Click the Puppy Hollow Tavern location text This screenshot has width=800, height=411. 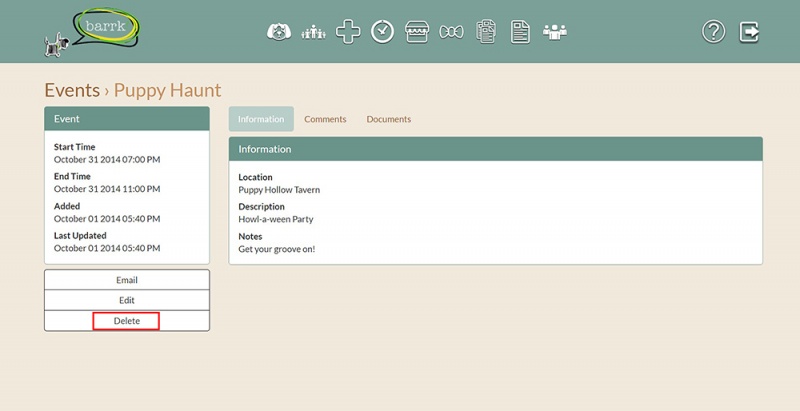279,190
